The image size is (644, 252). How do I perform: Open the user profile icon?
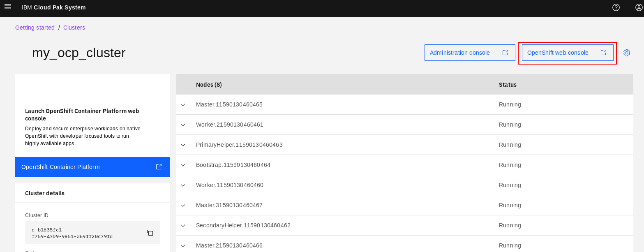[x=639, y=7]
